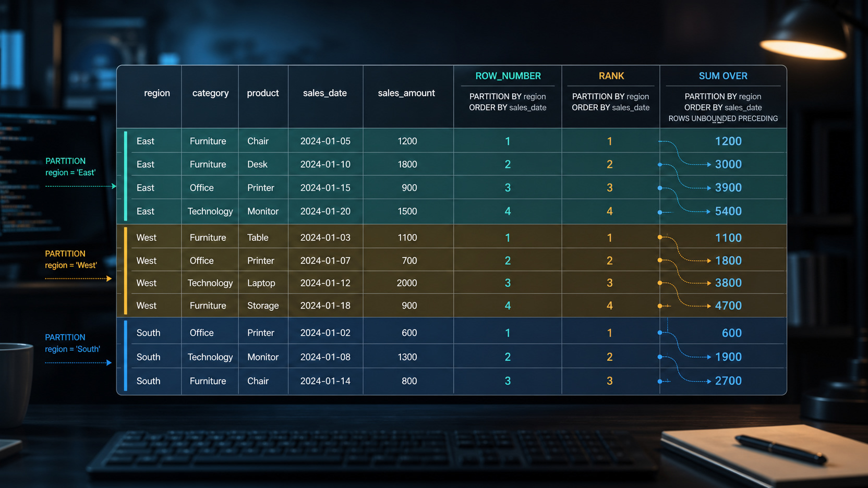
Task: Click the sales_date column header
Action: 325,93
